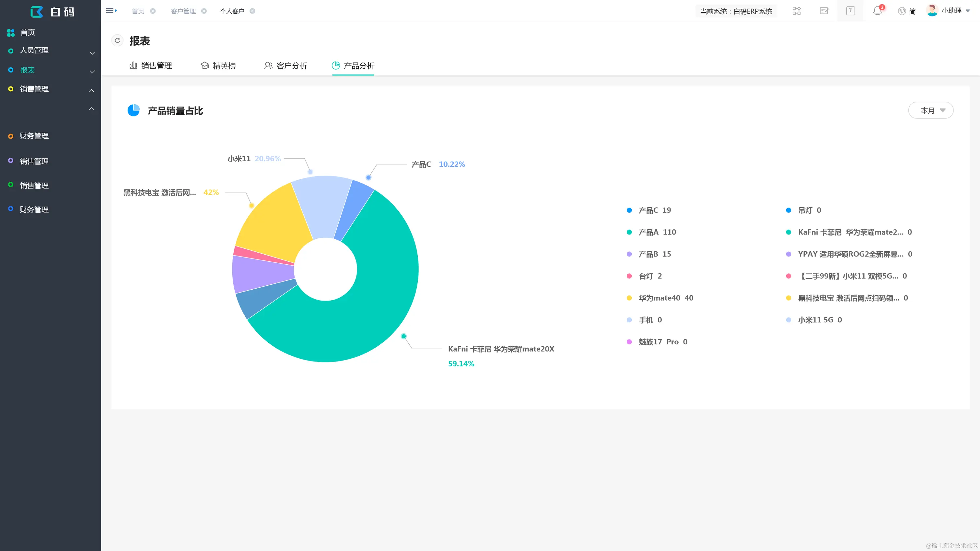Click the language globe icon
The width and height of the screenshot is (980, 551).
pos(902,11)
